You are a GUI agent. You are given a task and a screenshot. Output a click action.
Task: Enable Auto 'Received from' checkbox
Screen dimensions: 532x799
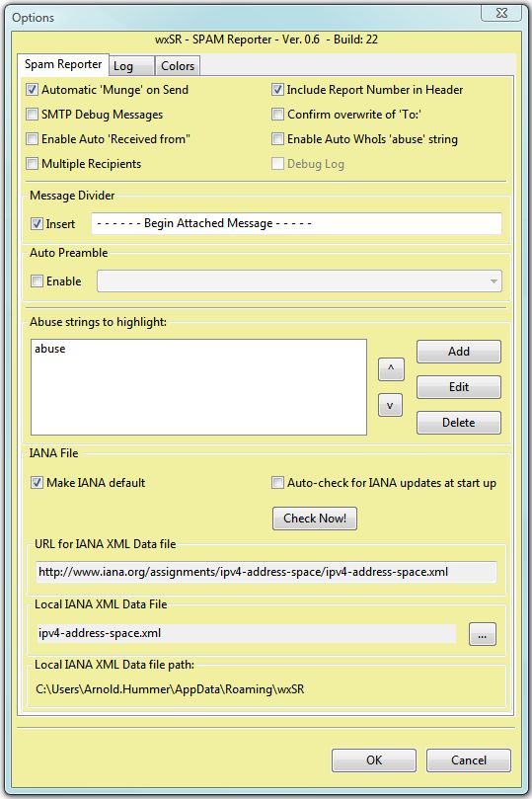tap(32, 138)
